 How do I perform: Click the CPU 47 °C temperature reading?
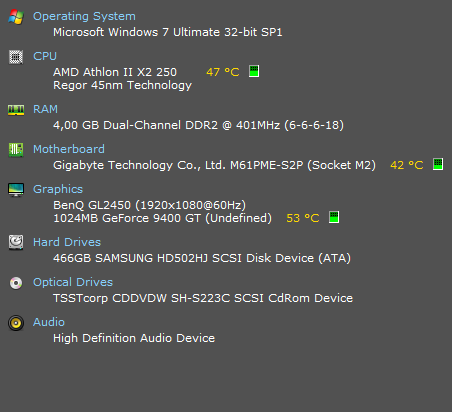tap(223, 72)
